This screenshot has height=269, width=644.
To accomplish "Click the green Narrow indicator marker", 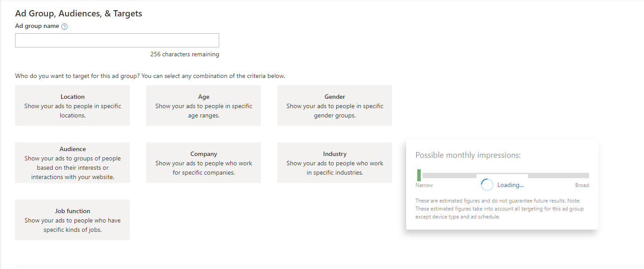I will (419, 175).
